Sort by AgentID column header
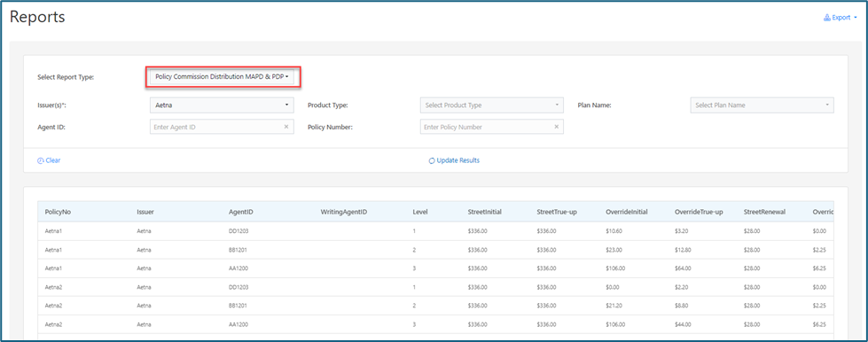 pos(241,212)
